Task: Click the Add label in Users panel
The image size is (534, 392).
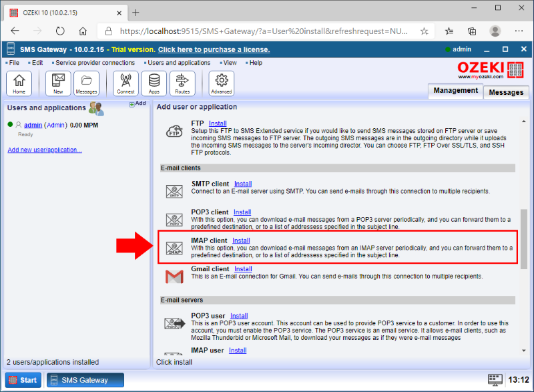Action: (x=141, y=104)
